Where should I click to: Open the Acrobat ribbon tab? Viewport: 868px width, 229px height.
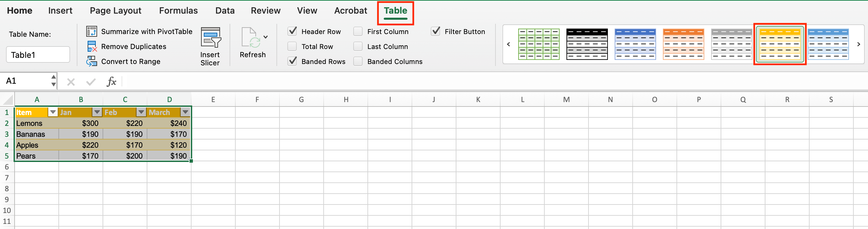coord(351,11)
